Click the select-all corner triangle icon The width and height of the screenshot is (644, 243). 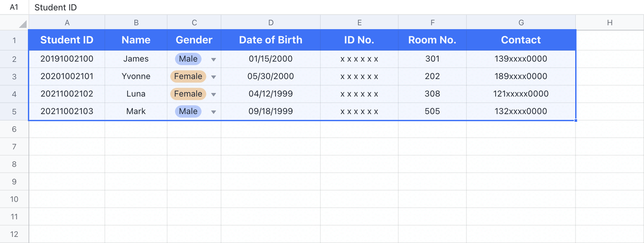coord(23,24)
